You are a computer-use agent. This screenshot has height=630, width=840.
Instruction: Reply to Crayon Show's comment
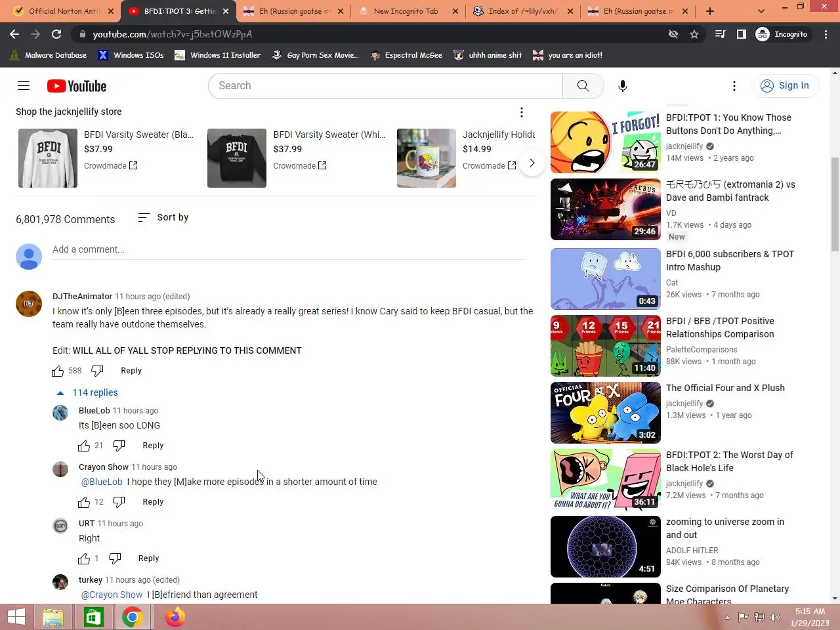pyautogui.click(x=153, y=502)
